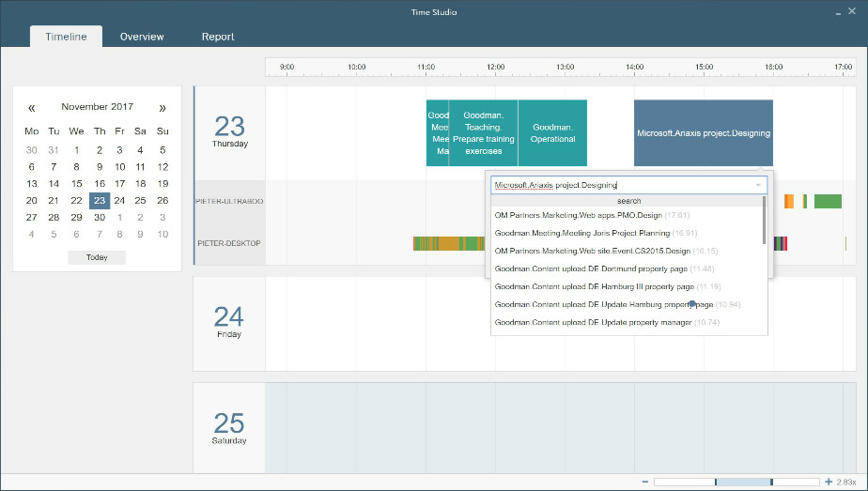Click the November 2017 month label

97,107
